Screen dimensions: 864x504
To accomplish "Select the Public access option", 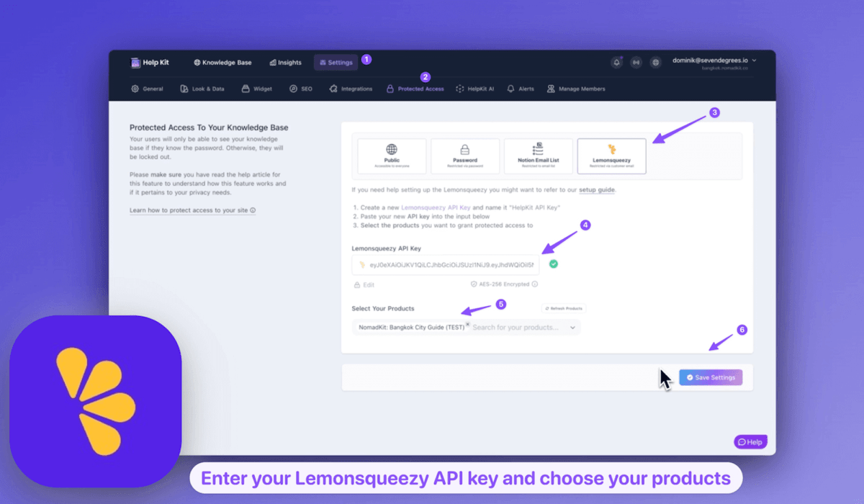I will [x=392, y=156].
